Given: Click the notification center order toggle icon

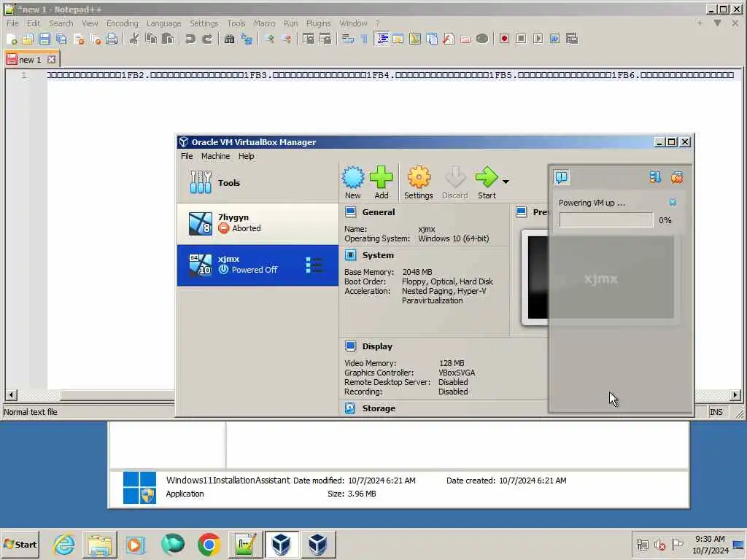Looking at the screenshot, I should point(655,178).
